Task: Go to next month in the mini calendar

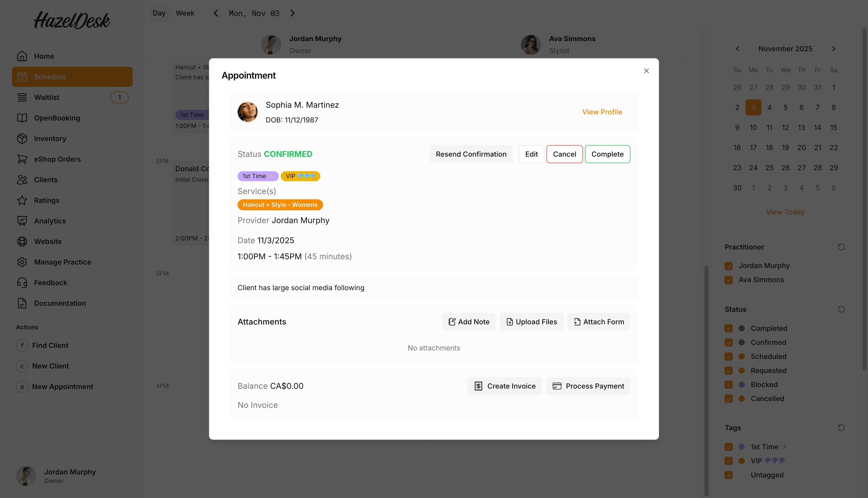Action: click(x=834, y=48)
